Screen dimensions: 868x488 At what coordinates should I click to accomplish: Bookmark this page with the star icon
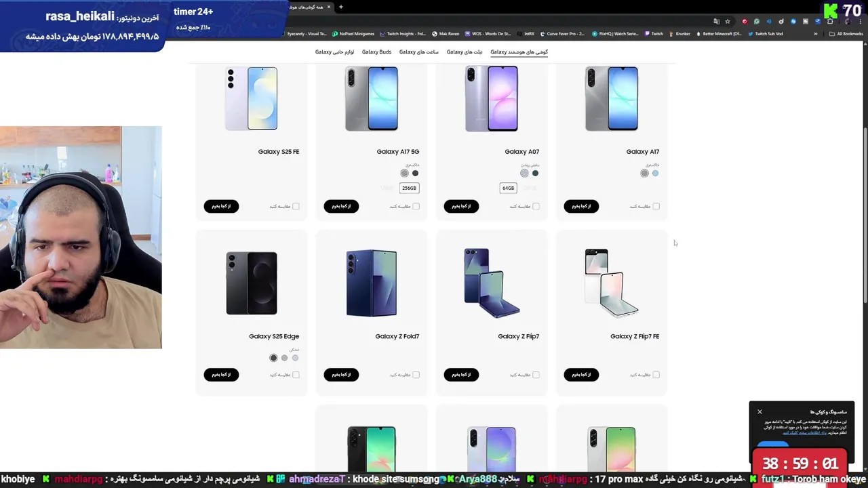coord(728,21)
